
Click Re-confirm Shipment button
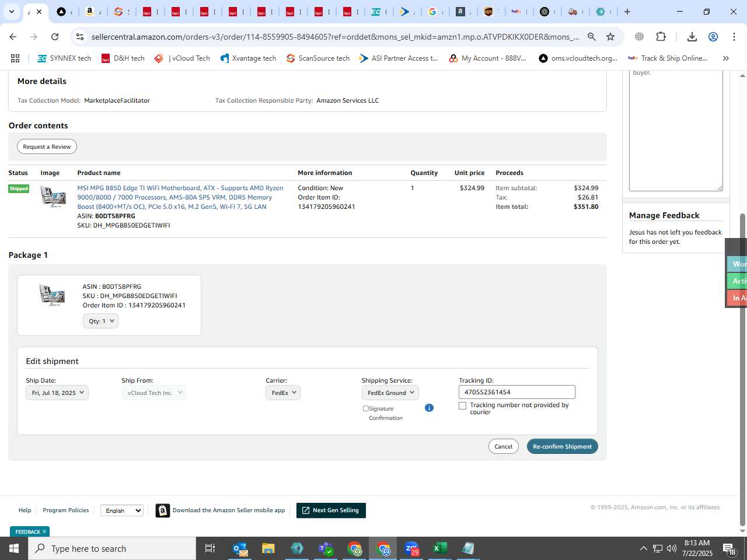(562, 446)
